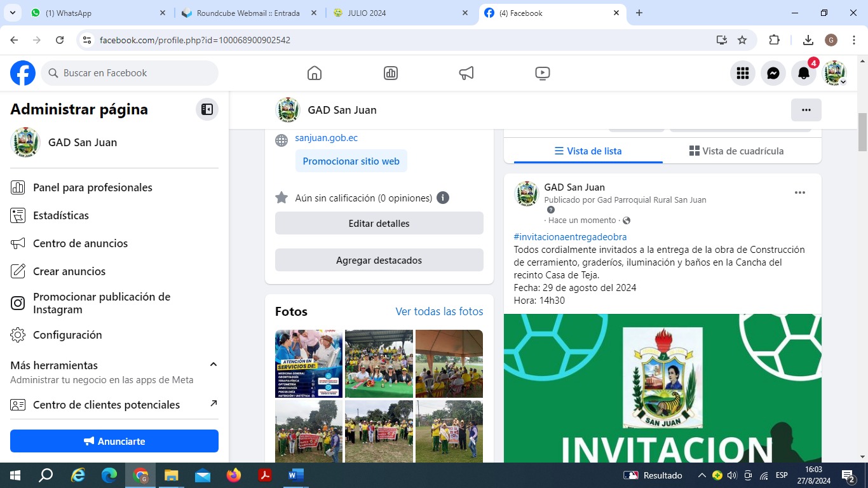The height and width of the screenshot is (488, 868).
Task: Expand the account profile picture menu
Action: (834, 73)
